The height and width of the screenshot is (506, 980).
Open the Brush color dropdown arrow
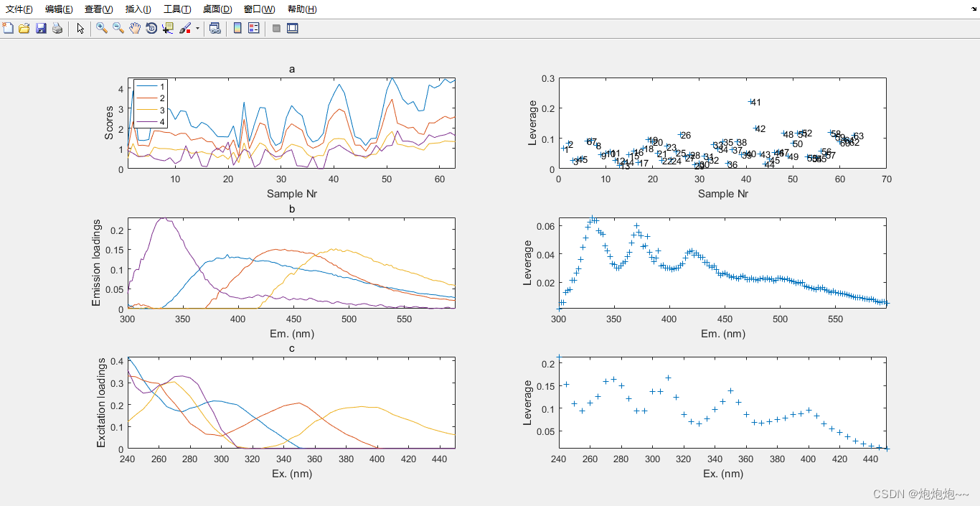pyautogui.click(x=197, y=28)
